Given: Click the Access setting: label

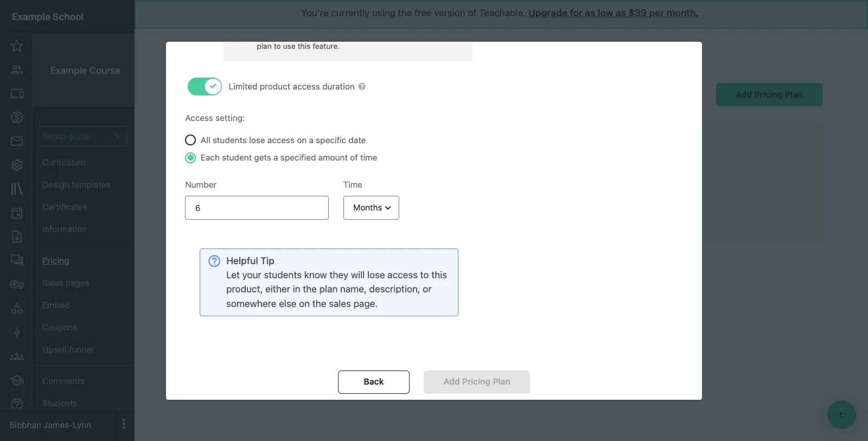Looking at the screenshot, I should pos(215,118).
